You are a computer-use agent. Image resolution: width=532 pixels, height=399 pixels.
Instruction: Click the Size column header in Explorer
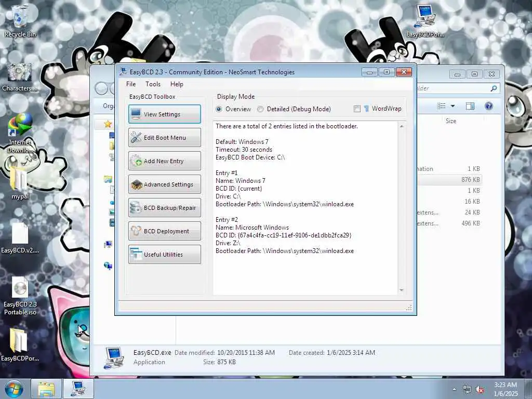coord(451,121)
